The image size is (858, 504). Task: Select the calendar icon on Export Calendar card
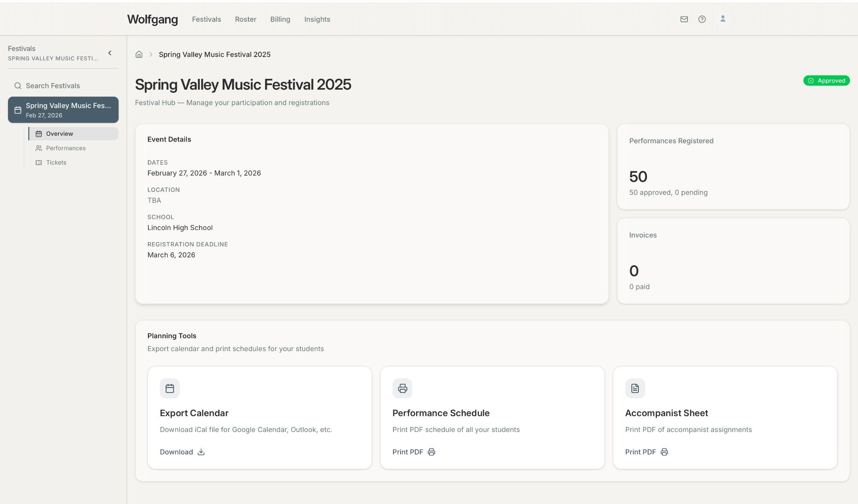(x=170, y=388)
